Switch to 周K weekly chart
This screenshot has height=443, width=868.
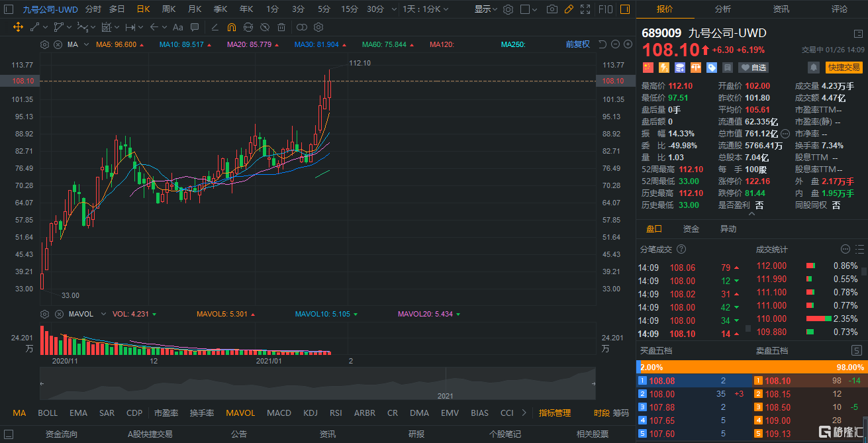(169, 9)
